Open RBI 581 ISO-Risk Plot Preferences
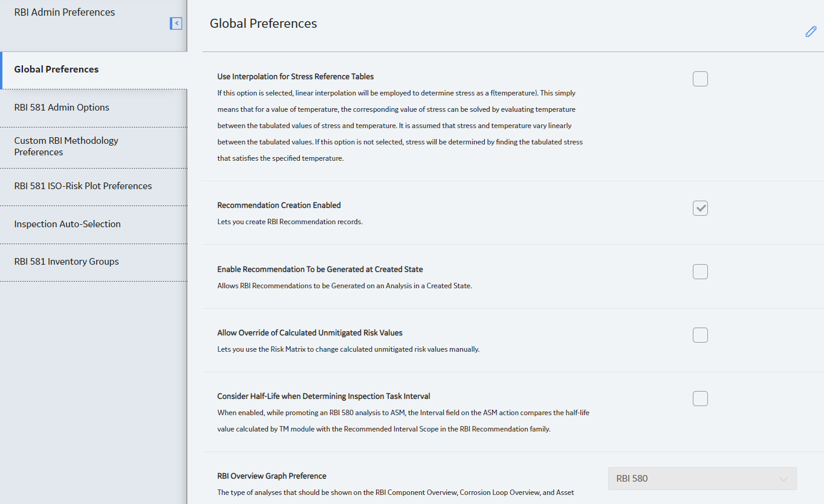 point(94,187)
